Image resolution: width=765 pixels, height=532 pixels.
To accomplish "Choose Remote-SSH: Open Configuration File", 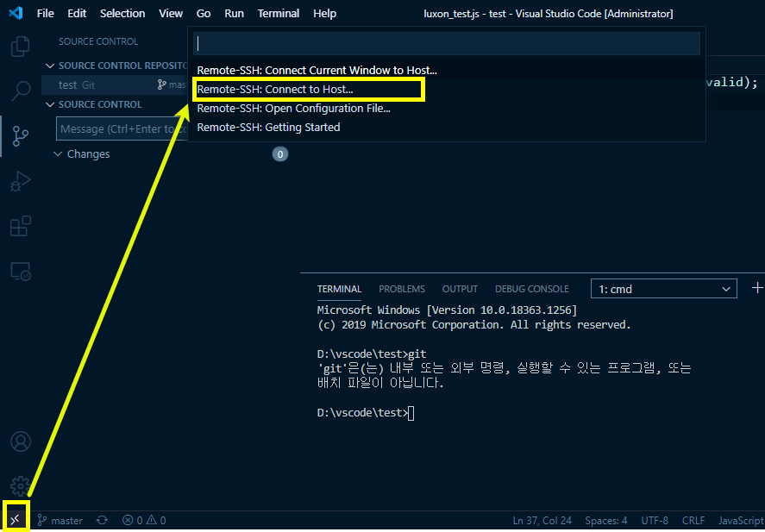I will [447, 109].
